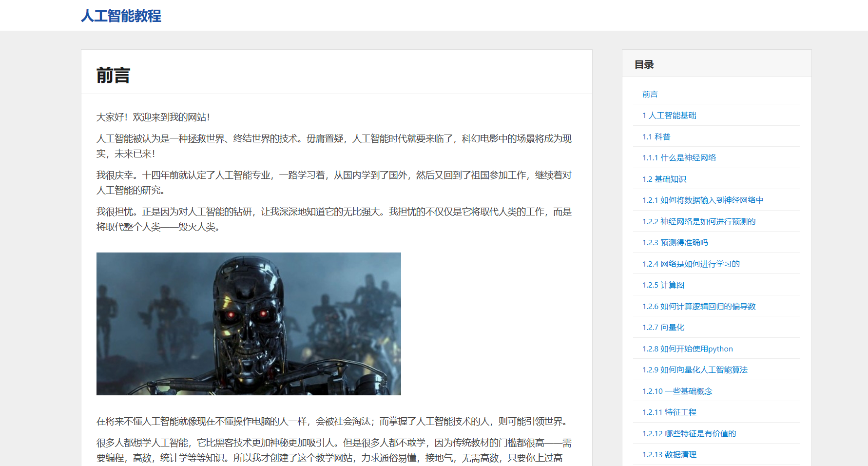Screen dimensions: 868x466
Task: Open 1.2.9 如何向量化人工智能算法
Action: [694, 370]
